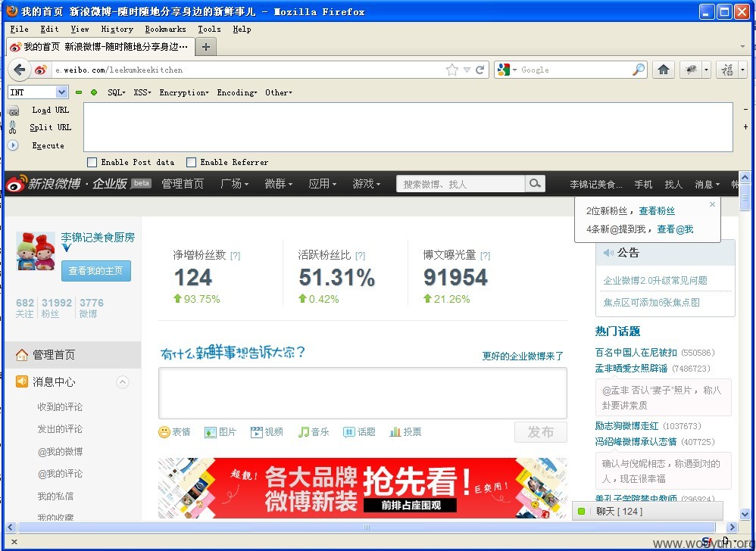Open the Bookmarks menu

tap(165, 29)
